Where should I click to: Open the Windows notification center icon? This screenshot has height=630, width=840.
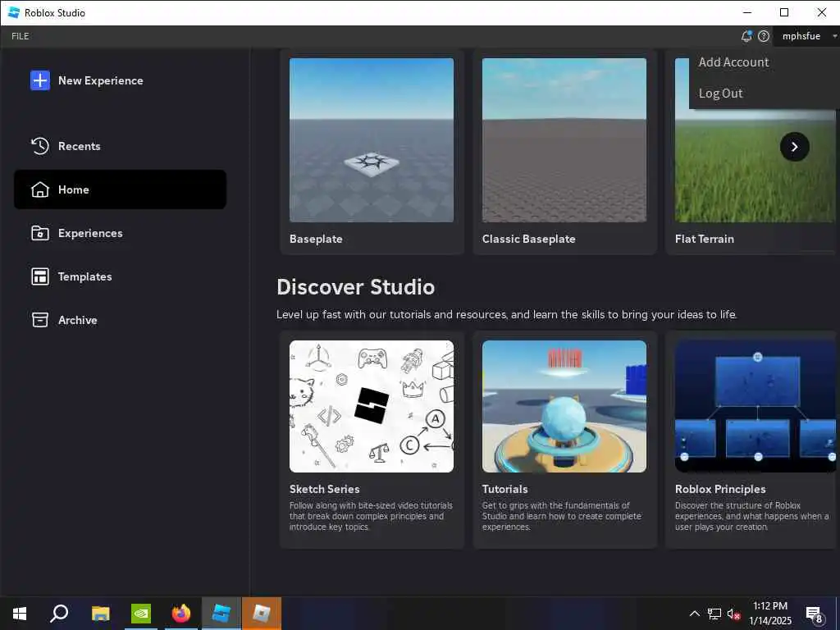click(815, 614)
